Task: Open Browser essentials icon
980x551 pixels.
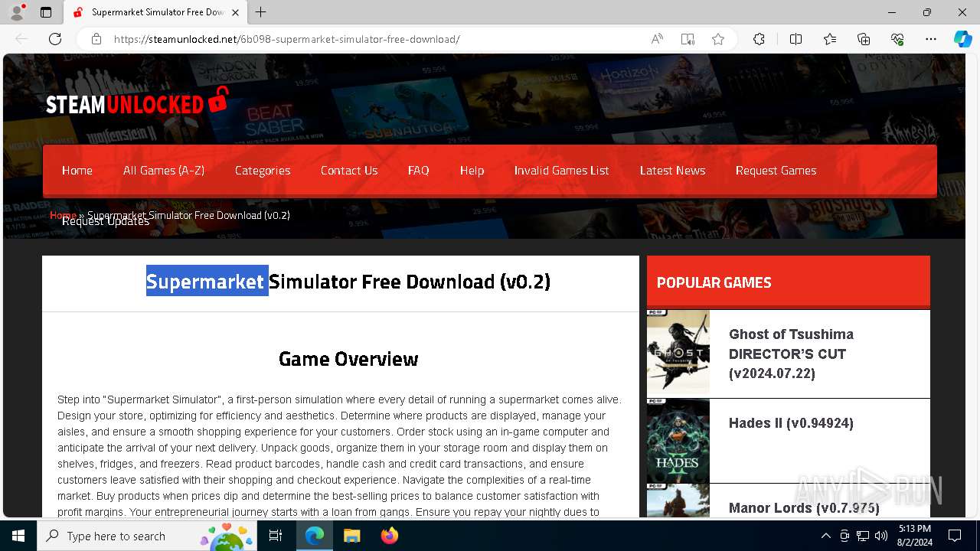Action: tap(897, 39)
